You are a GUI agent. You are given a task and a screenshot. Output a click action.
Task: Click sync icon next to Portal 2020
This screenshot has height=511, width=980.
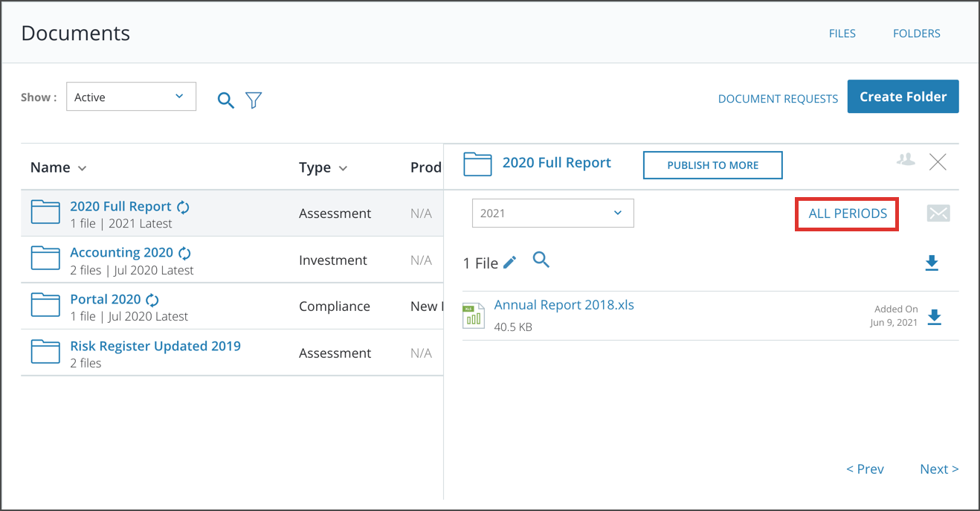[152, 300]
